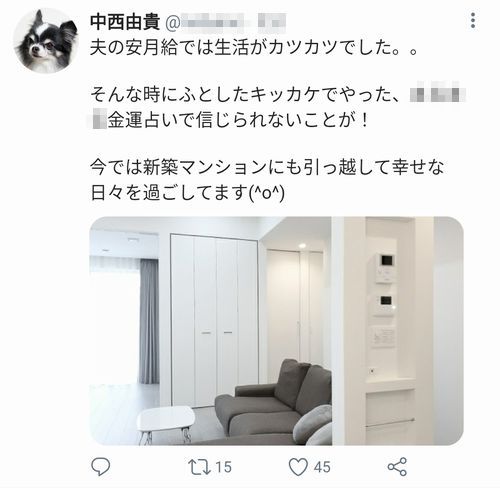The image size is (500, 488).
Task: View the like count showing 45
Action: point(322,467)
